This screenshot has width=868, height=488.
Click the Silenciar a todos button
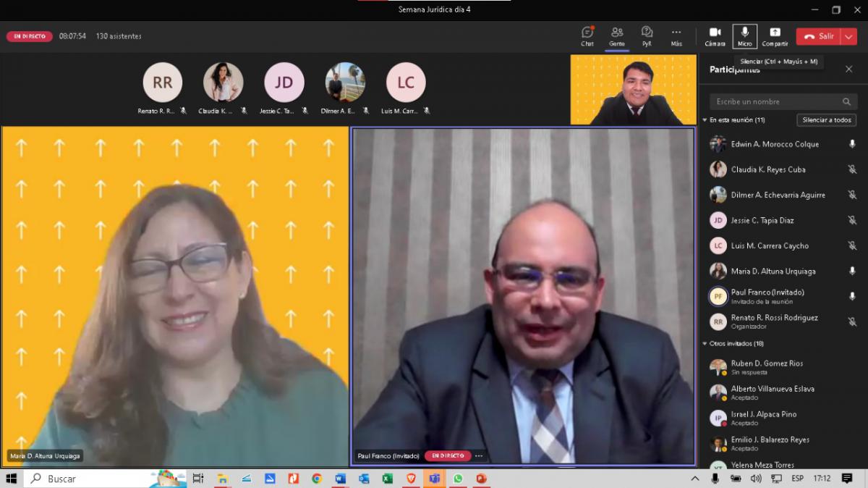(826, 120)
